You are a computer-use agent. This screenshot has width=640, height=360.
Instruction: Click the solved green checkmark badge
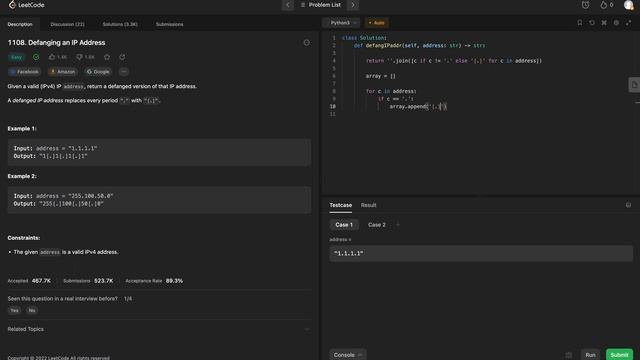click(x=36, y=57)
